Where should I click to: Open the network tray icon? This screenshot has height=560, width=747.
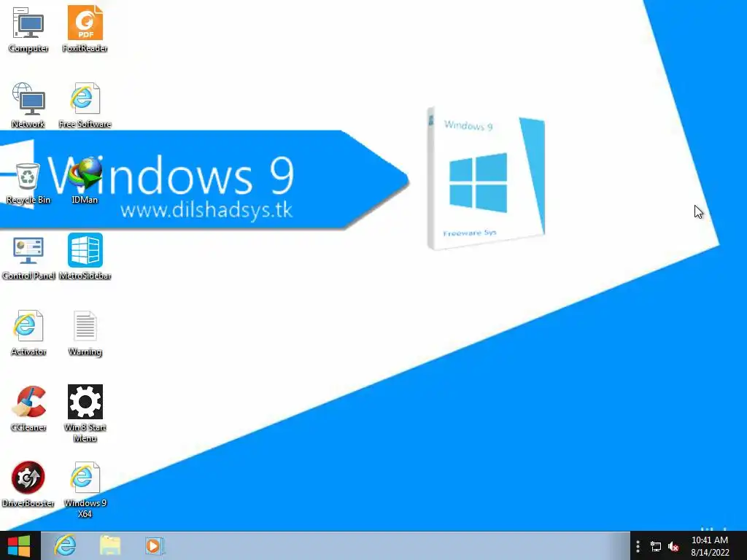tap(656, 547)
